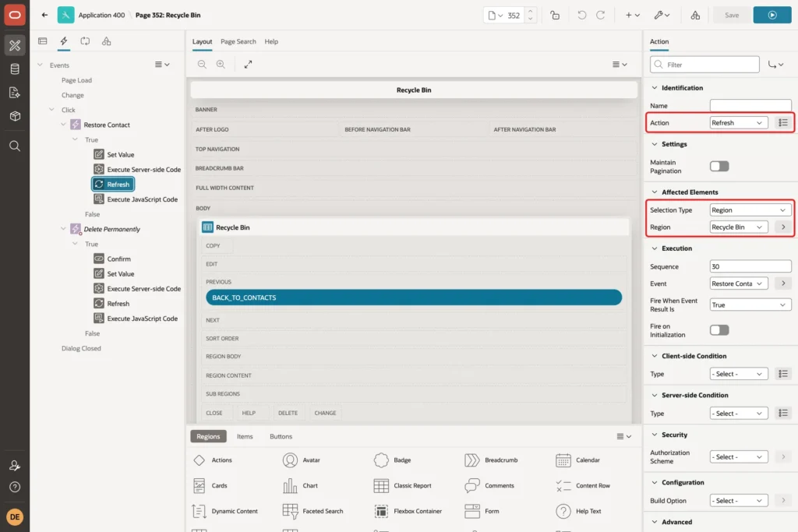The image size is (798, 532).
Task: Open the shared components icon in toolbar
Action: [x=695, y=16]
